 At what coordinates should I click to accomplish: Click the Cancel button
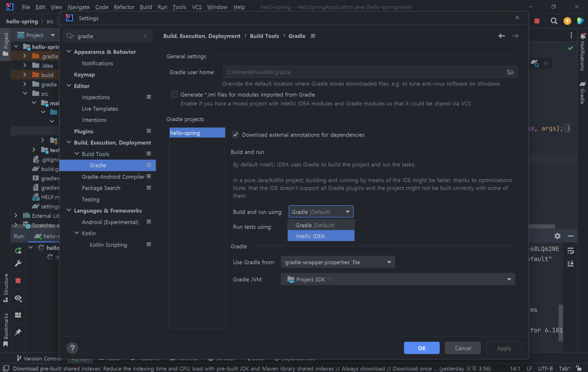463,348
